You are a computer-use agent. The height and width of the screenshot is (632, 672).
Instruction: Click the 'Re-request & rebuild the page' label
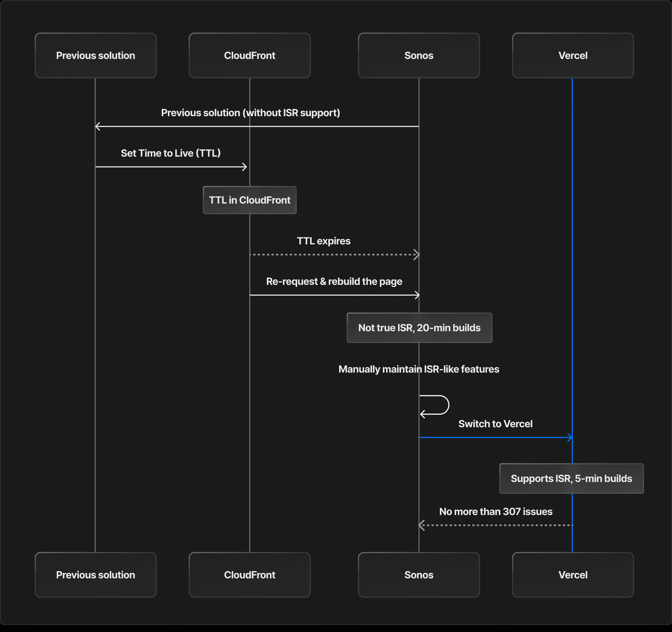[334, 281]
